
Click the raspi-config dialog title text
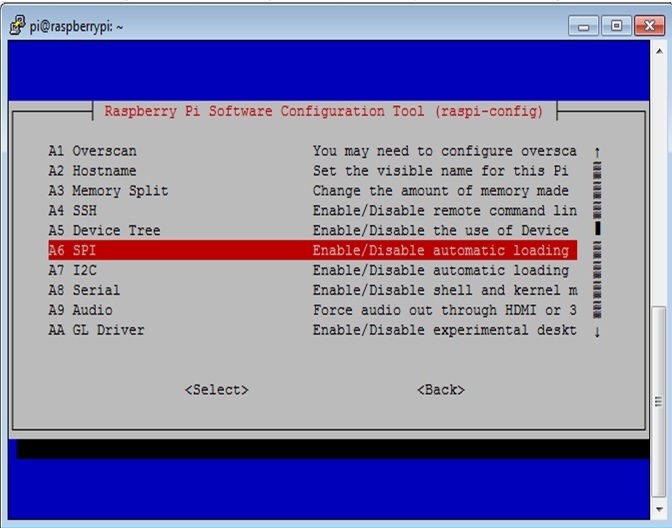324,111
